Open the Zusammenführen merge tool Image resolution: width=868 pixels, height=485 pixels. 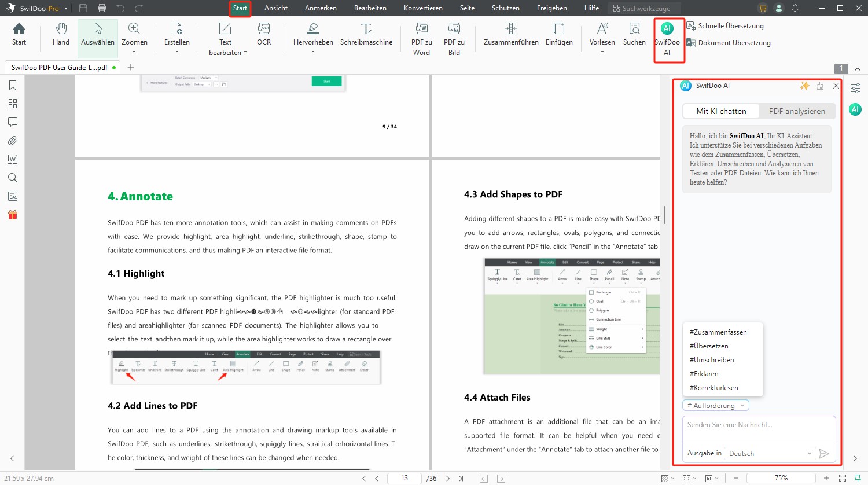511,35
